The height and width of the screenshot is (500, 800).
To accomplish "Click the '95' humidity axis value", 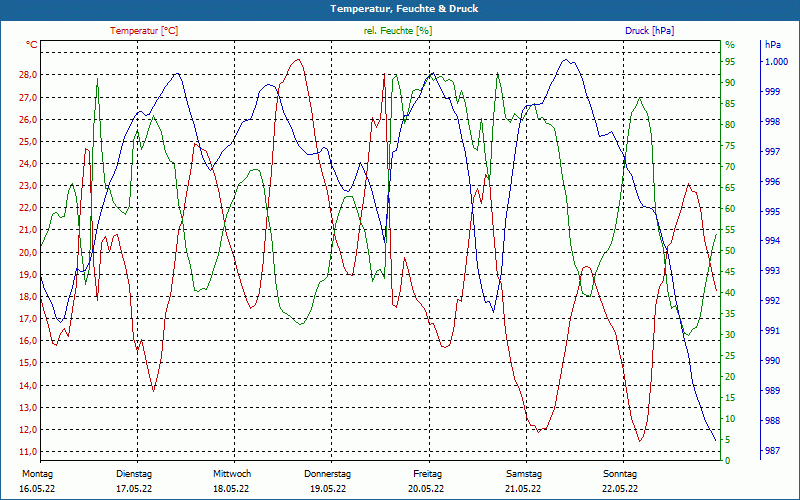I will click(x=730, y=62).
